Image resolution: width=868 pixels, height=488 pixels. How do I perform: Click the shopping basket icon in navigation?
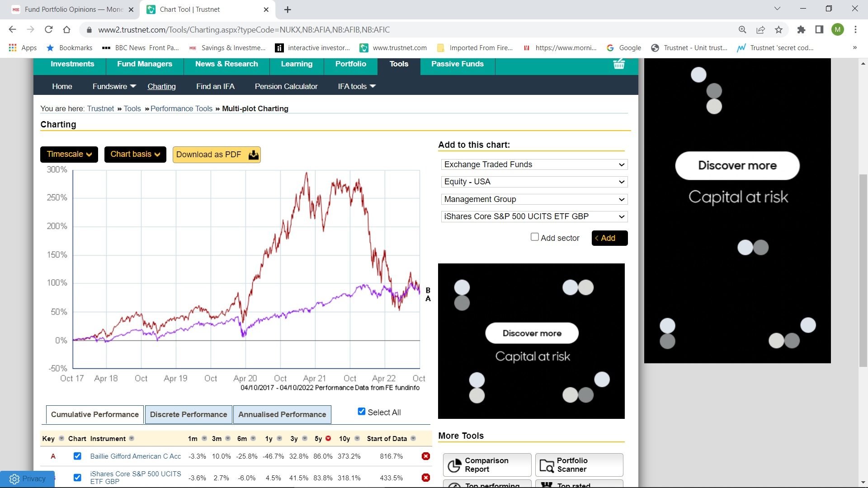(x=619, y=64)
